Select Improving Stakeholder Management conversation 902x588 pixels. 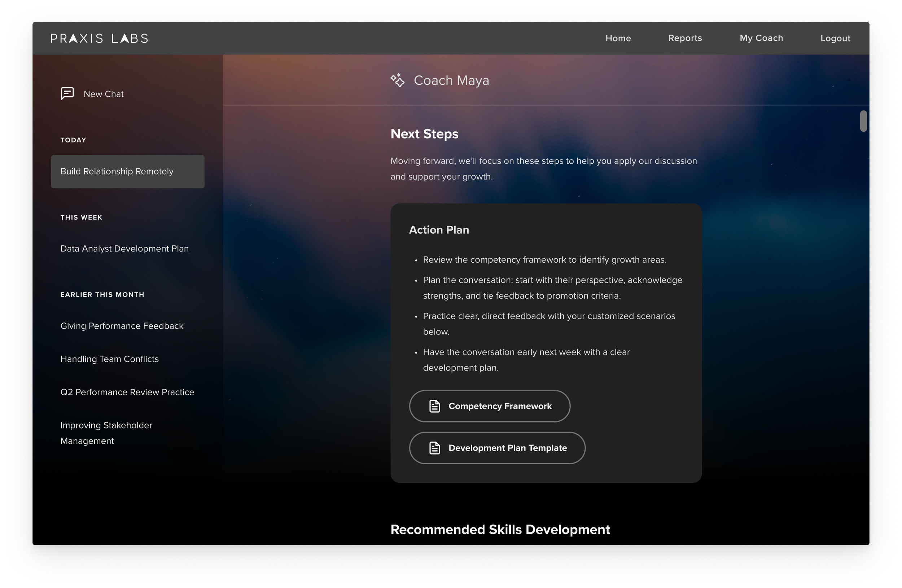coord(106,433)
